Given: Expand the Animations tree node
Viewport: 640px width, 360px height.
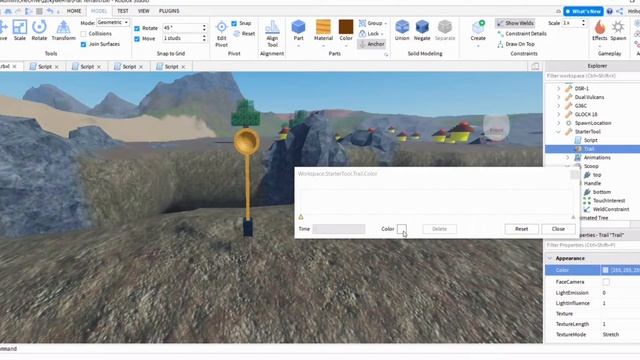Looking at the screenshot, I should [568, 157].
